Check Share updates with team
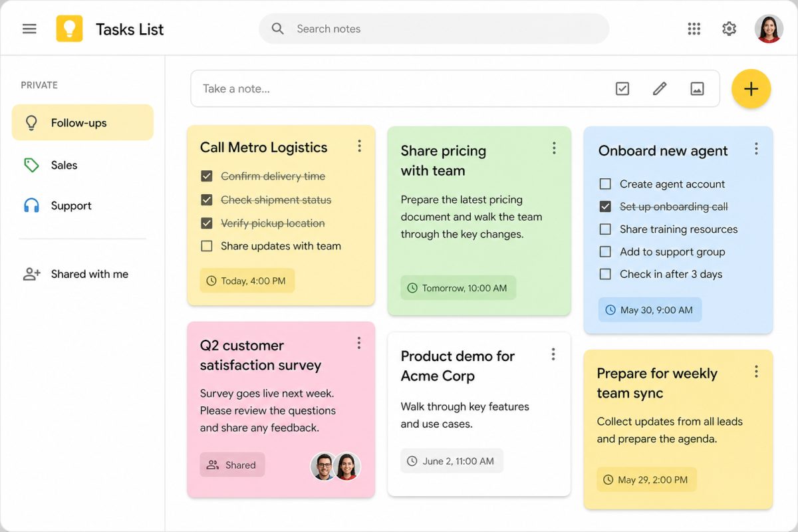This screenshot has width=798, height=532. click(206, 246)
